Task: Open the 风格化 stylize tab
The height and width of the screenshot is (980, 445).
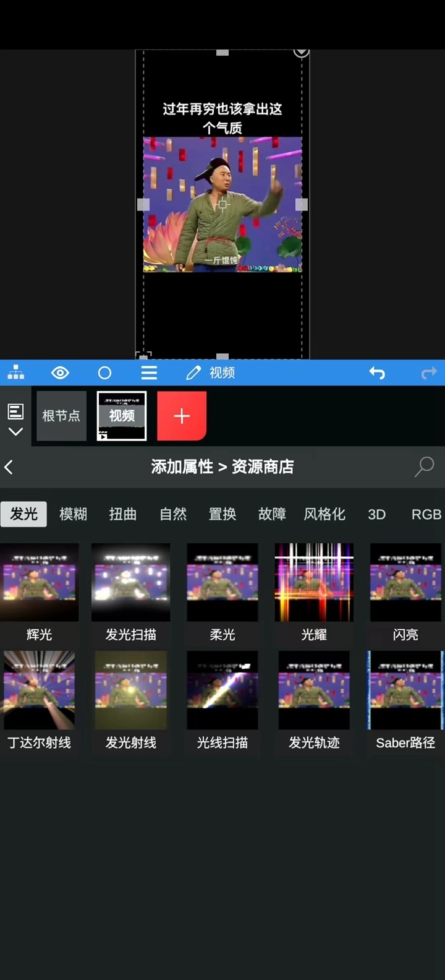Action: pos(324,514)
